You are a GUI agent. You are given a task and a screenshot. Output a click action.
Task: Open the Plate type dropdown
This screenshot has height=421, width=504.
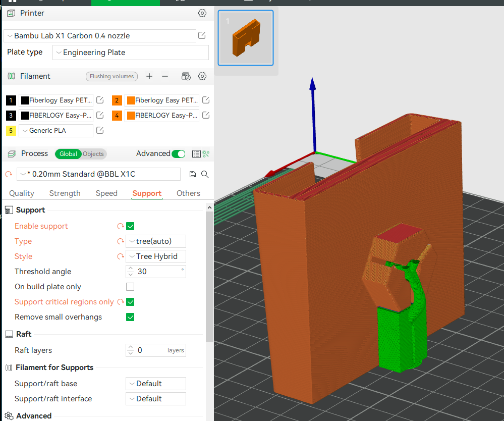pyautogui.click(x=131, y=52)
